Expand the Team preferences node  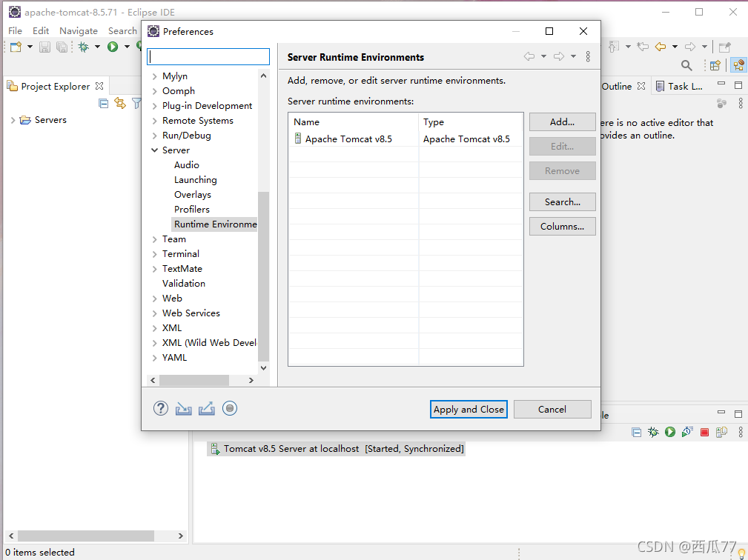coord(154,239)
